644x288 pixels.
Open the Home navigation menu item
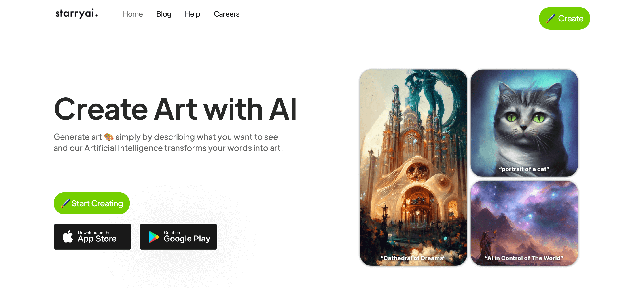(132, 14)
